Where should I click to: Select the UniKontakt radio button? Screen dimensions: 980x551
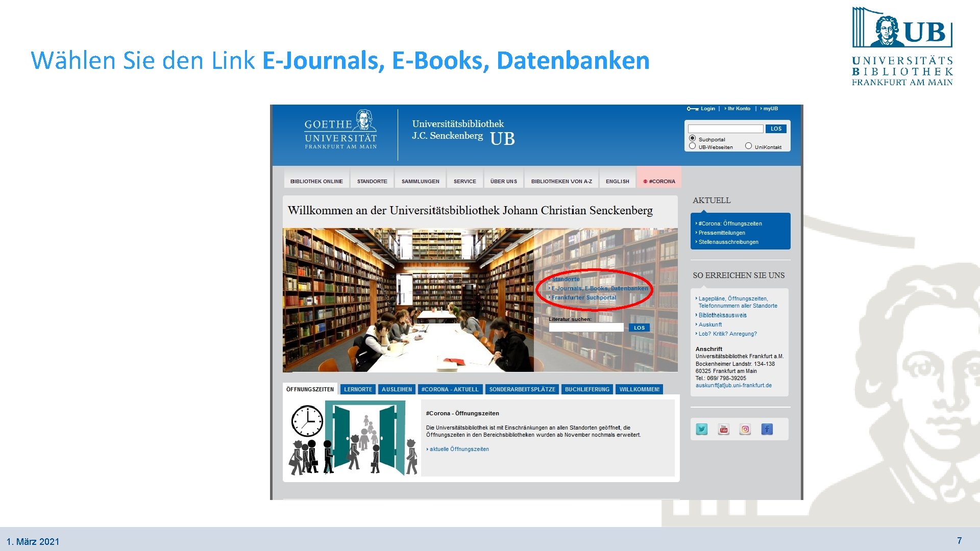748,146
